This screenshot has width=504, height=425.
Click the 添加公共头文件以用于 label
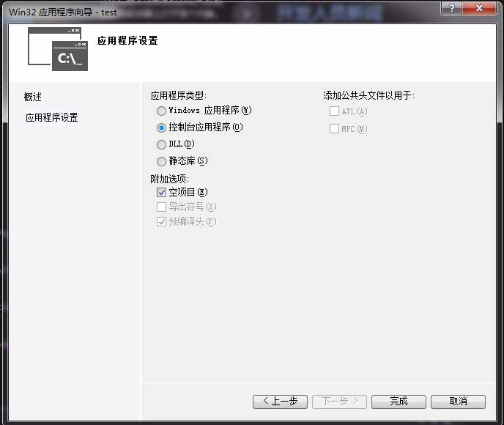368,95
